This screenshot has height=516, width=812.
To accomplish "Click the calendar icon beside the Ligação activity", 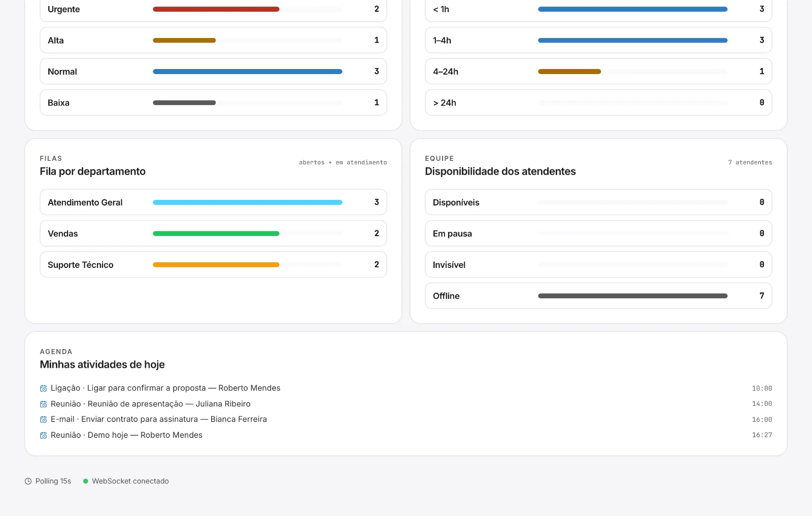I will (x=44, y=389).
